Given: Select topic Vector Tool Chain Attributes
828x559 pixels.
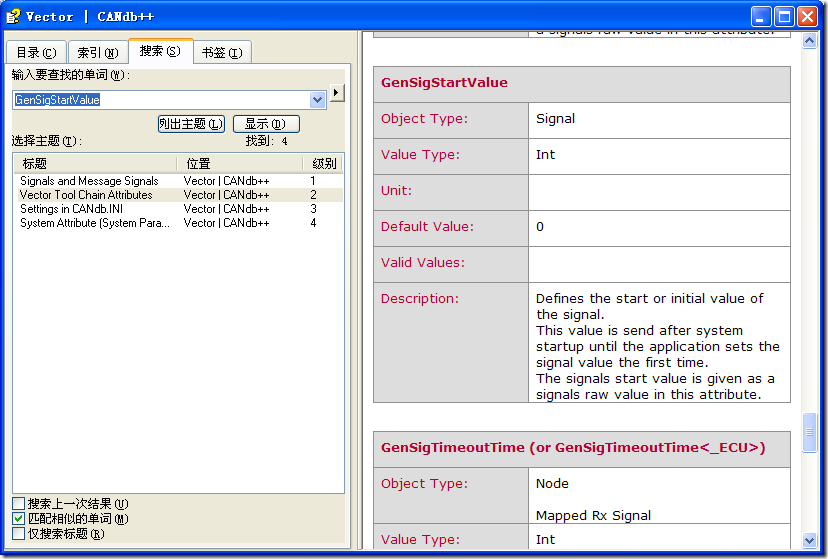Looking at the screenshot, I should pyautogui.click(x=180, y=195).
